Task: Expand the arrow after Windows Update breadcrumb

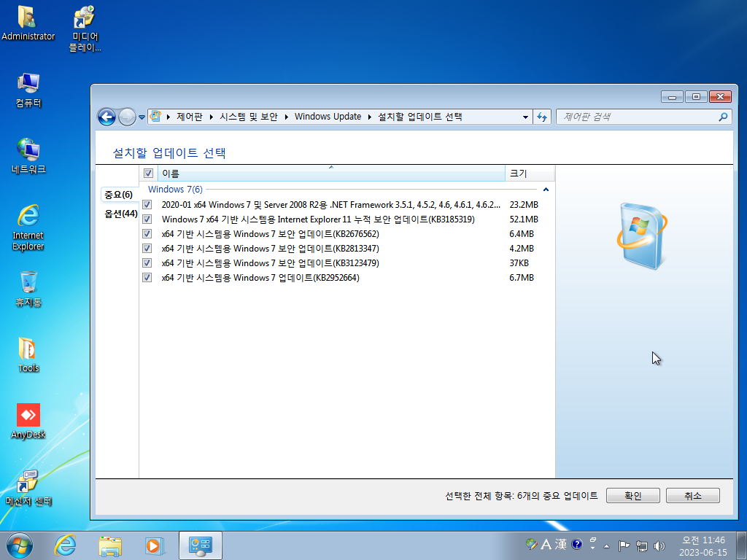Action: pos(370,117)
